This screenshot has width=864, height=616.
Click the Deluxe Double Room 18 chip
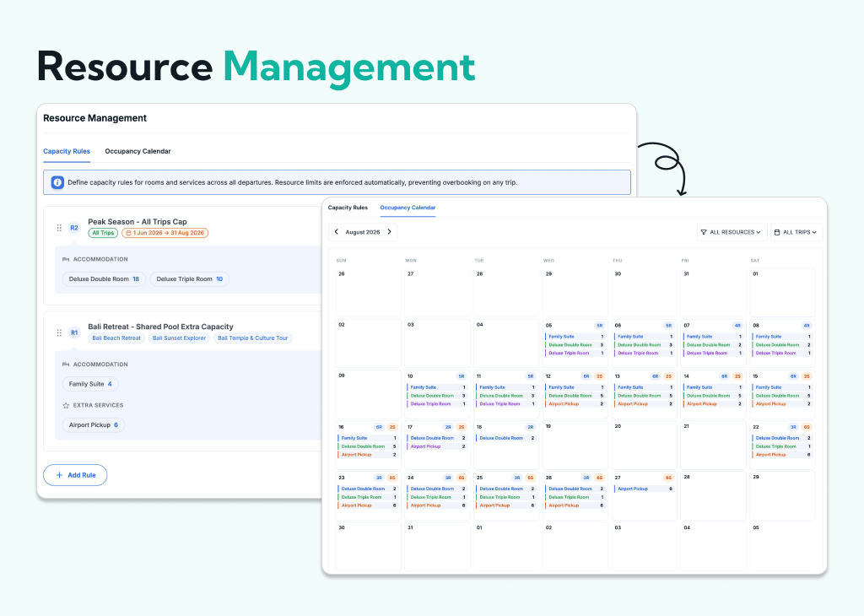(x=104, y=279)
